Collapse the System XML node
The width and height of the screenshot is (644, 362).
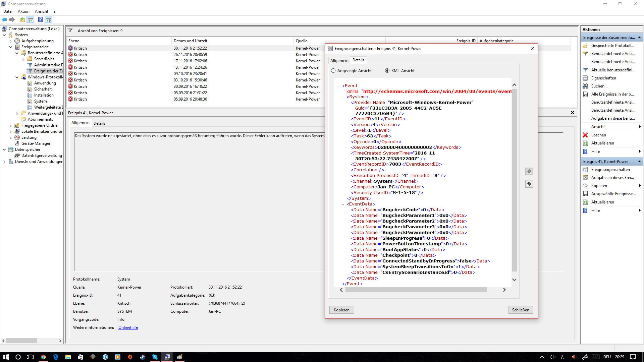(343, 97)
